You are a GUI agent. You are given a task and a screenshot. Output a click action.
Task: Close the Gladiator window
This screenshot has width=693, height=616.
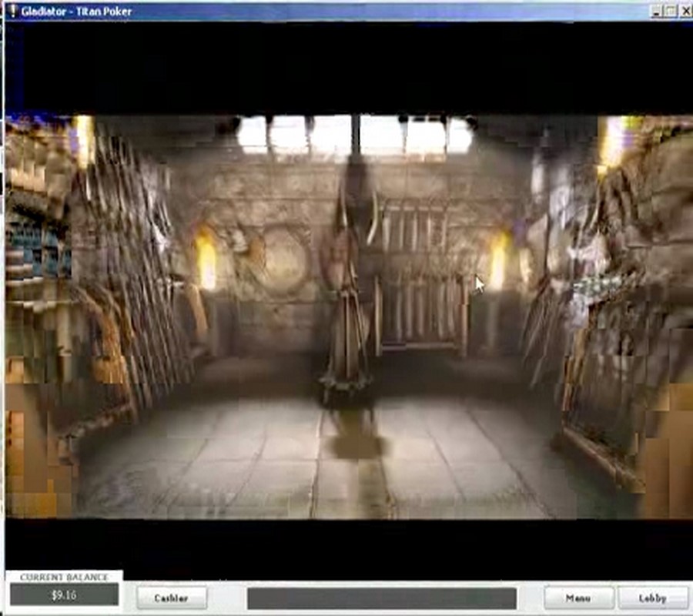tap(684, 11)
